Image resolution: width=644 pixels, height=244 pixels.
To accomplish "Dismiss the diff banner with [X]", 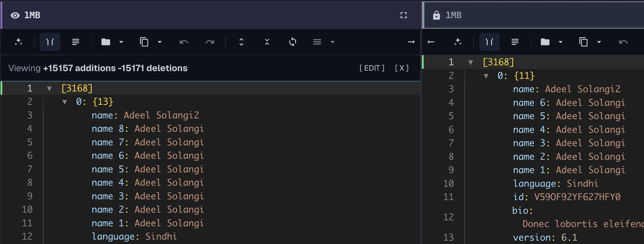I will point(402,68).
